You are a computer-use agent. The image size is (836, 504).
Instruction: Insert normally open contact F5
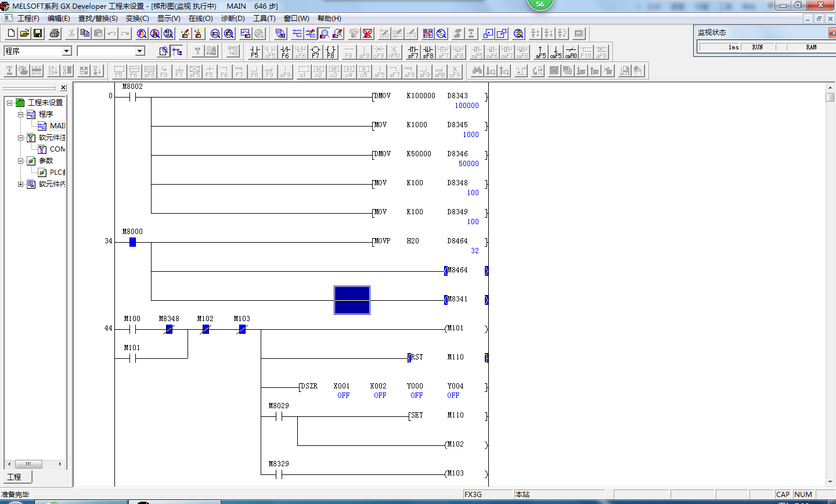click(254, 52)
